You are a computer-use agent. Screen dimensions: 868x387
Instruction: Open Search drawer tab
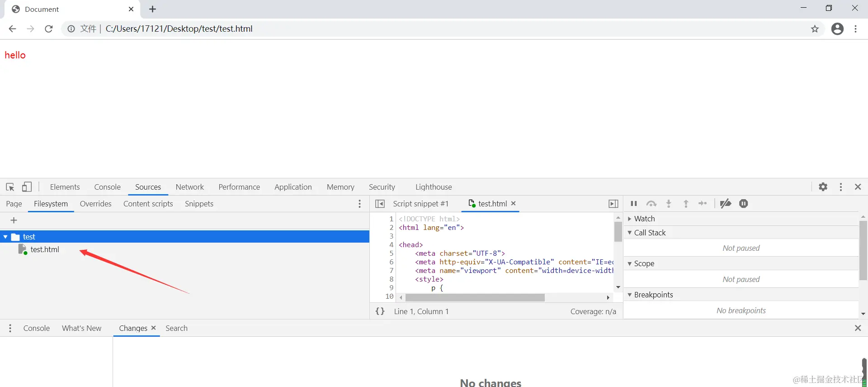[x=176, y=328]
